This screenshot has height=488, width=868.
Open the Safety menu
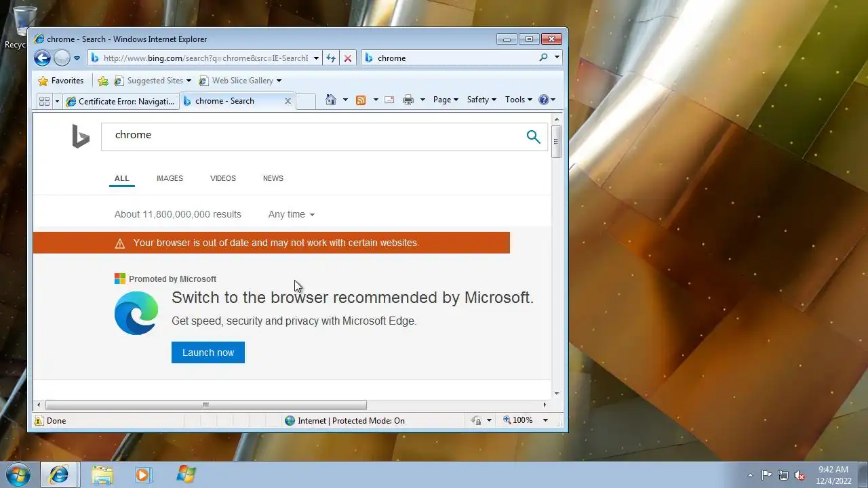point(481,100)
